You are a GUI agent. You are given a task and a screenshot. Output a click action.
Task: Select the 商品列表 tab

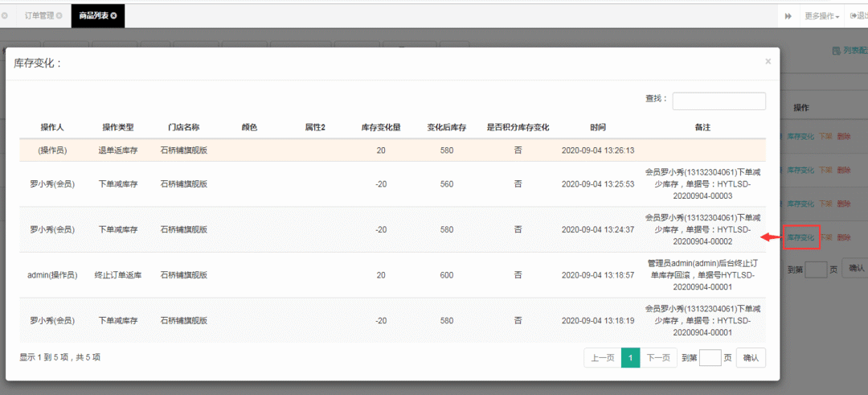pyautogui.click(x=92, y=16)
